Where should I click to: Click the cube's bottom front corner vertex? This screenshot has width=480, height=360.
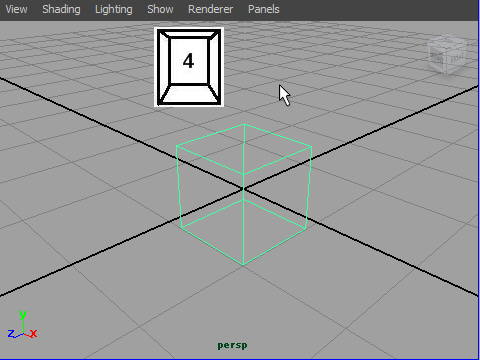tap(243, 265)
